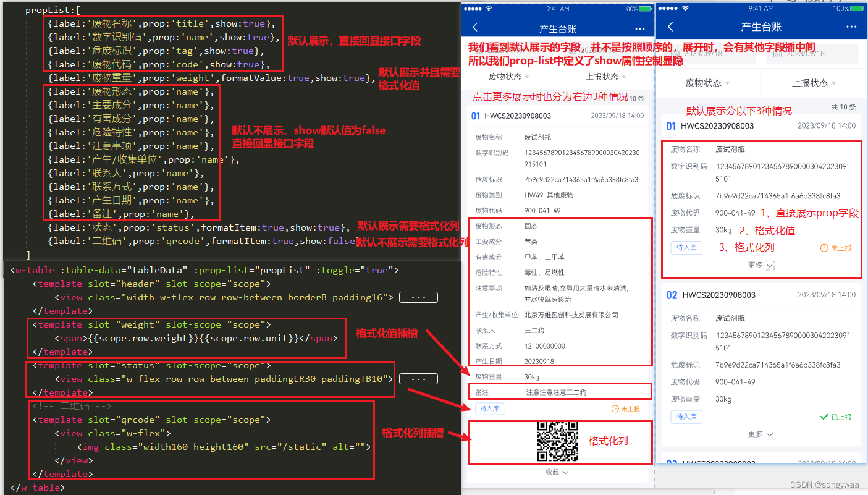Expand the folded code in the status template view line
Screen dimensions: 868x495
[418, 379]
